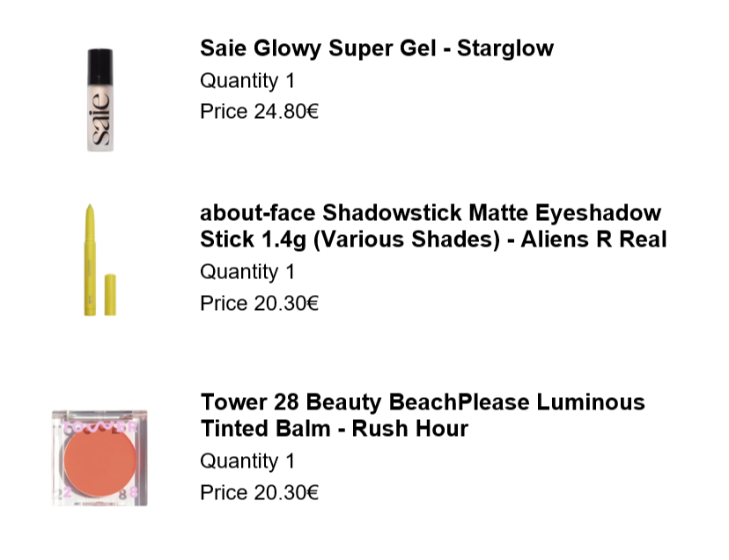Open the about-face Shadowstick Matte Eyeshadow title
This screenshot has height=560, width=729.
433,226
